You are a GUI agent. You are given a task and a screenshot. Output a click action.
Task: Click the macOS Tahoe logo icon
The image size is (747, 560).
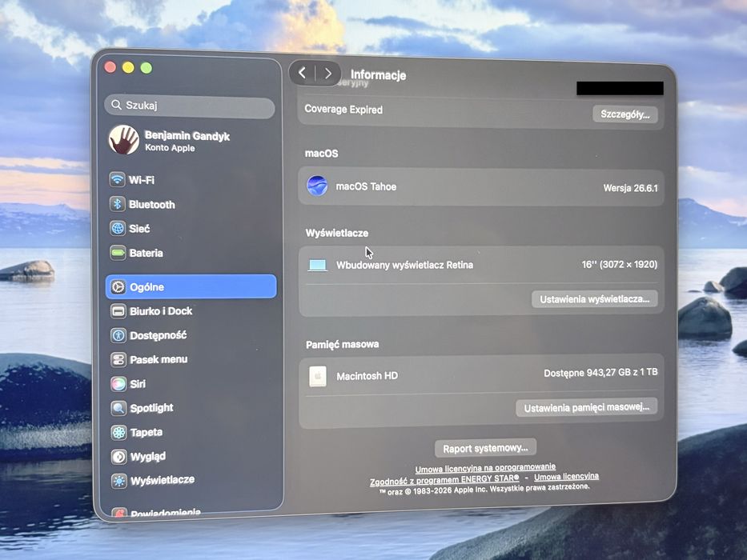pos(317,186)
